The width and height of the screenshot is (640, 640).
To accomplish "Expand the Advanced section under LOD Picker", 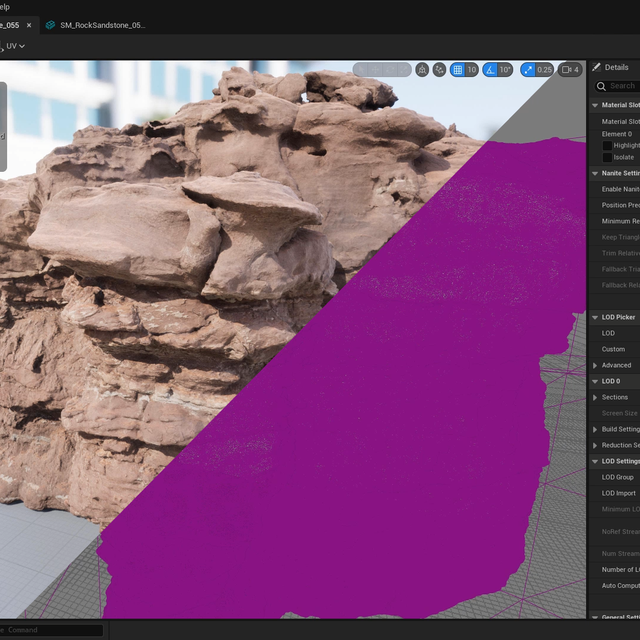I will click(x=595, y=365).
